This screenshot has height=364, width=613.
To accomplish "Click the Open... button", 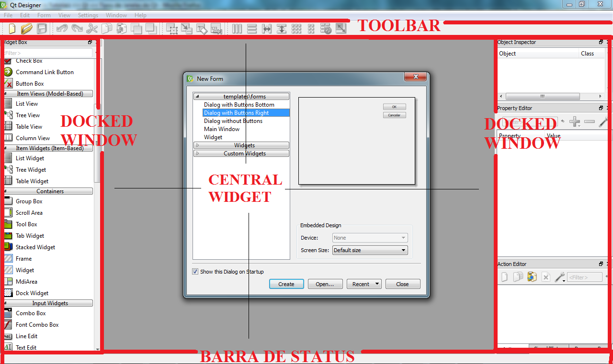I will [325, 284].
